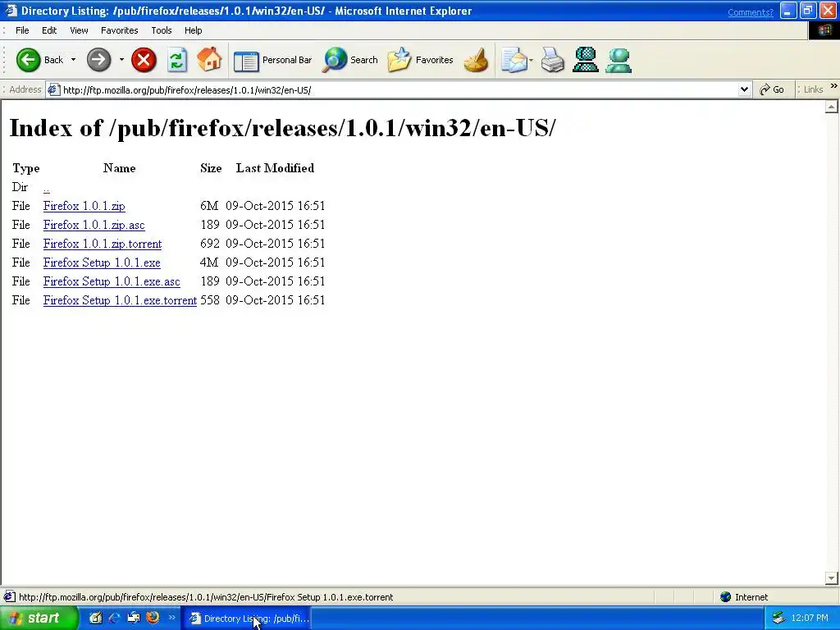Open the parent directory '..' link
The width and height of the screenshot is (840, 630).
(x=47, y=188)
